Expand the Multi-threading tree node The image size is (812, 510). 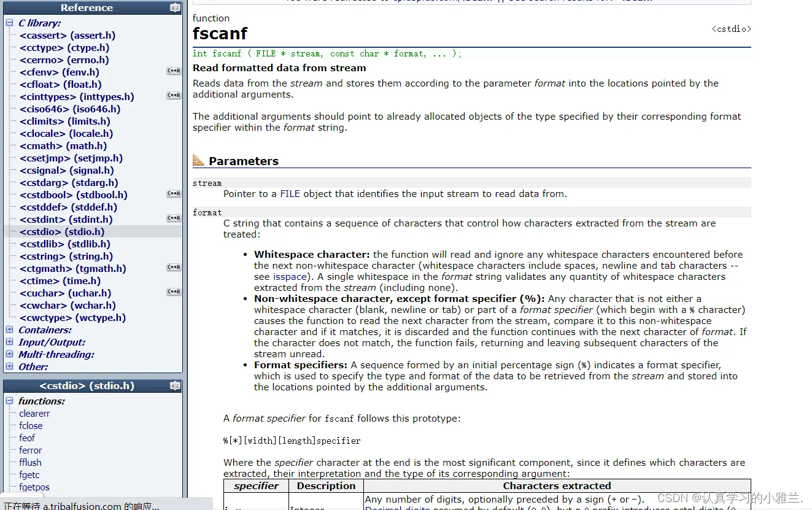(9, 354)
